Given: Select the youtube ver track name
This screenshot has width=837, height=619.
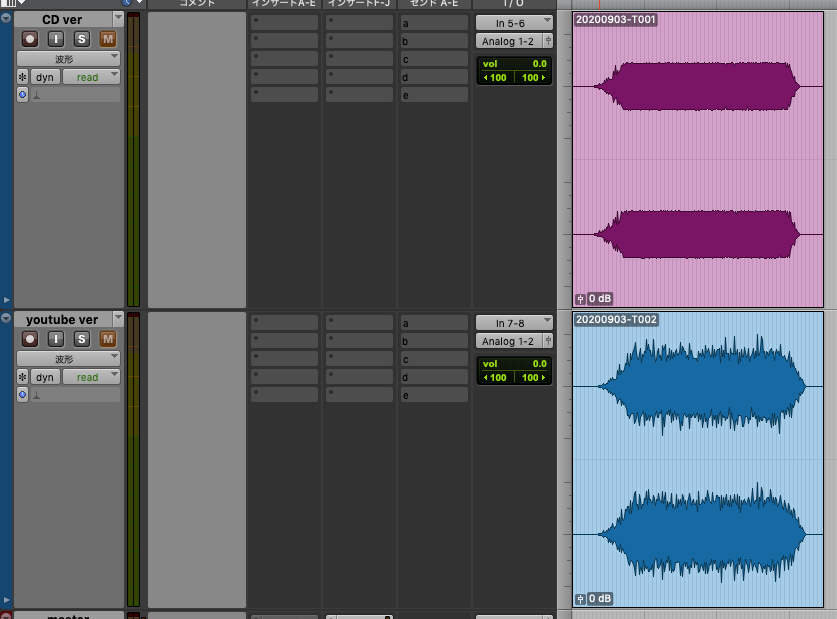Looking at the screenshot, I should (x=62, y=320).
